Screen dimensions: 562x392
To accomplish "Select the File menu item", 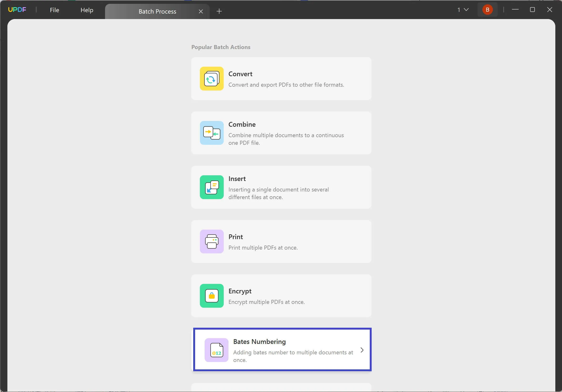I will tap(54, 9).
